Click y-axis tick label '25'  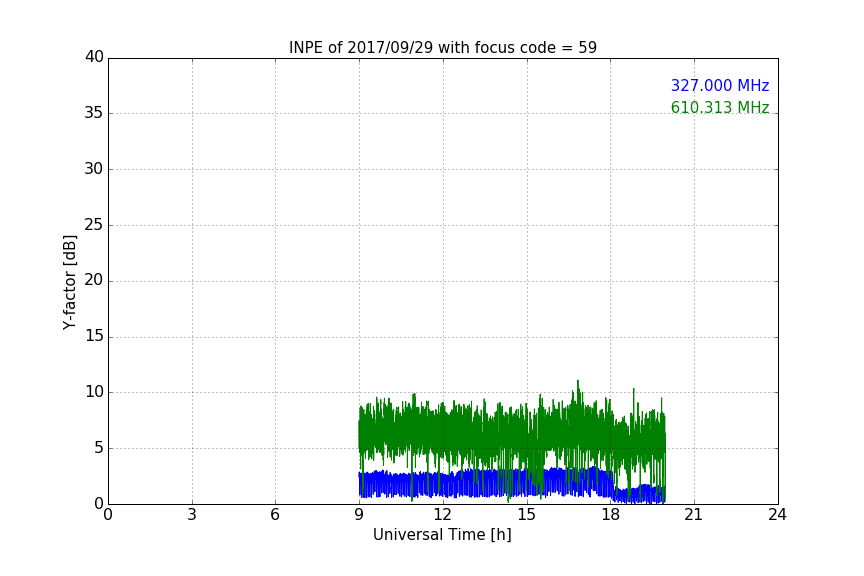pyautogui.click(x=94, y=224)
